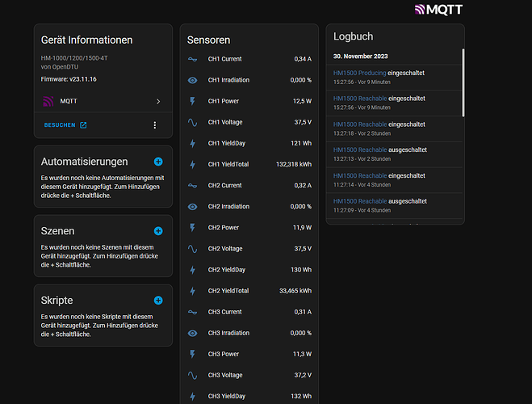Click the CH2 Voltage sine wave icon
The width and height of the screenshot is (532, 404).
[192, 249]
